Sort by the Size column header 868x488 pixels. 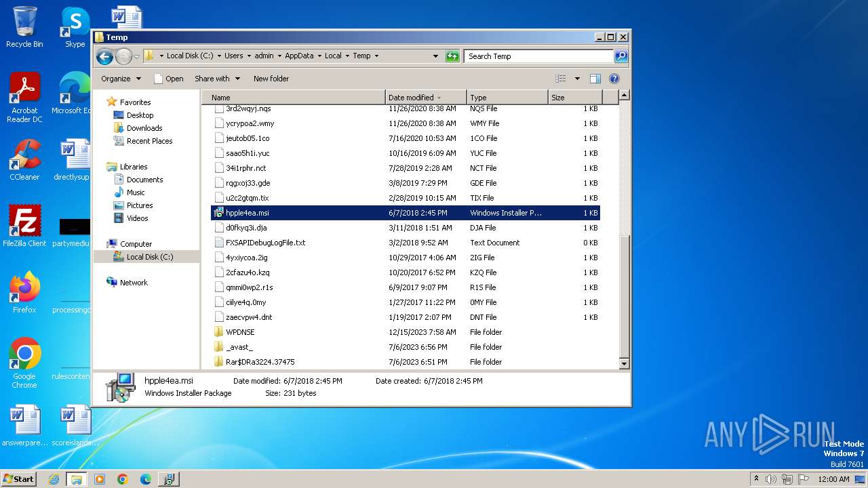(574, 98)
